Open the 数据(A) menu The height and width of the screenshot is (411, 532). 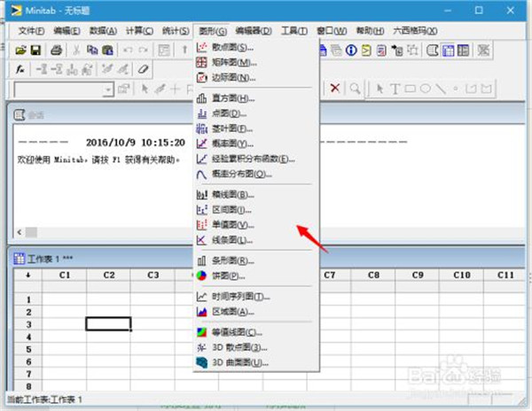click(x=103, y=31)
